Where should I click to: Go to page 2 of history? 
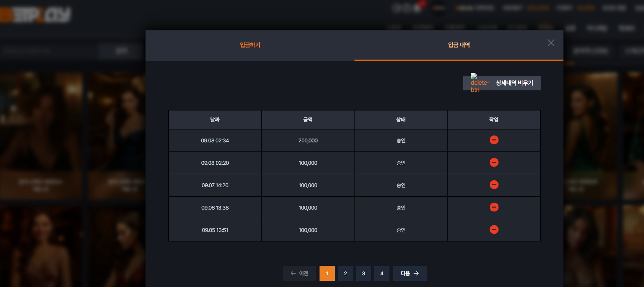click(x=345, y=273)
